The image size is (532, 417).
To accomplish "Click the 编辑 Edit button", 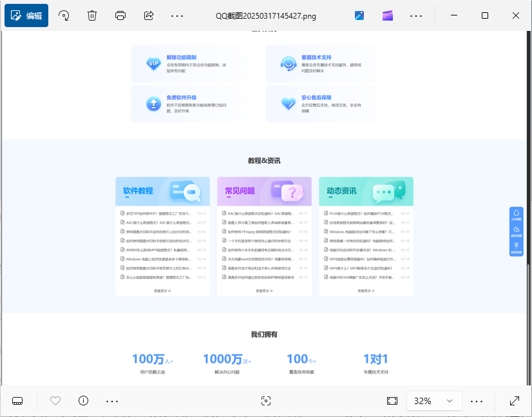I will pos(26,15).
